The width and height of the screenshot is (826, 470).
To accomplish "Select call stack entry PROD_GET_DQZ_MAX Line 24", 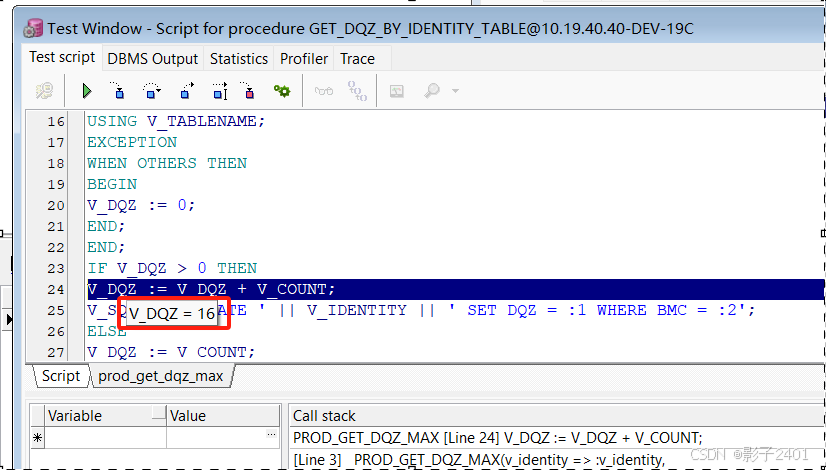I will (497, 437).
